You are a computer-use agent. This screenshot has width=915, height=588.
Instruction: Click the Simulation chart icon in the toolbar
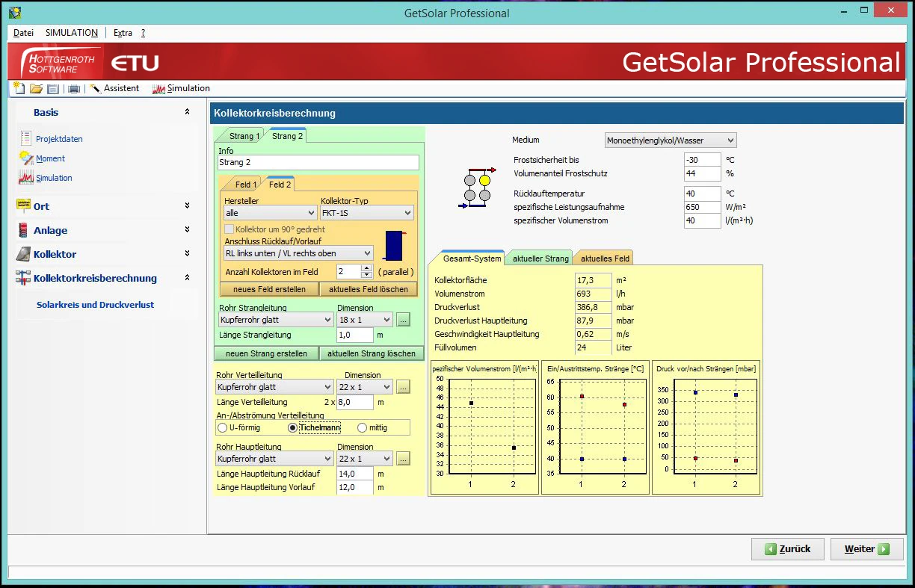pos(158,89)
